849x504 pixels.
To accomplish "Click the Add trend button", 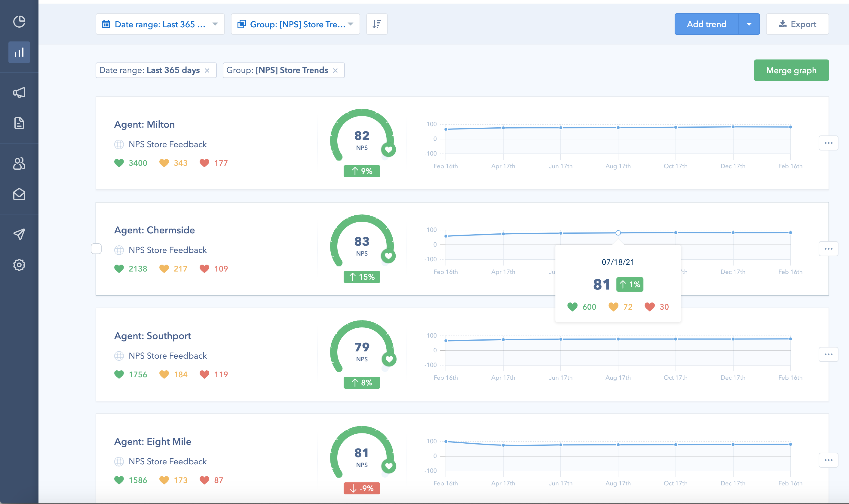I will (x=706, y=24).
